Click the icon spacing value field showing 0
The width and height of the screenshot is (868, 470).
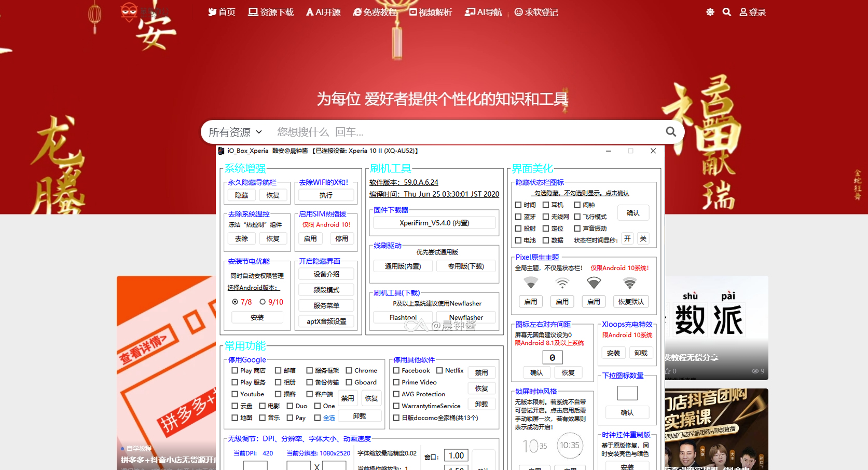point(553,357)
